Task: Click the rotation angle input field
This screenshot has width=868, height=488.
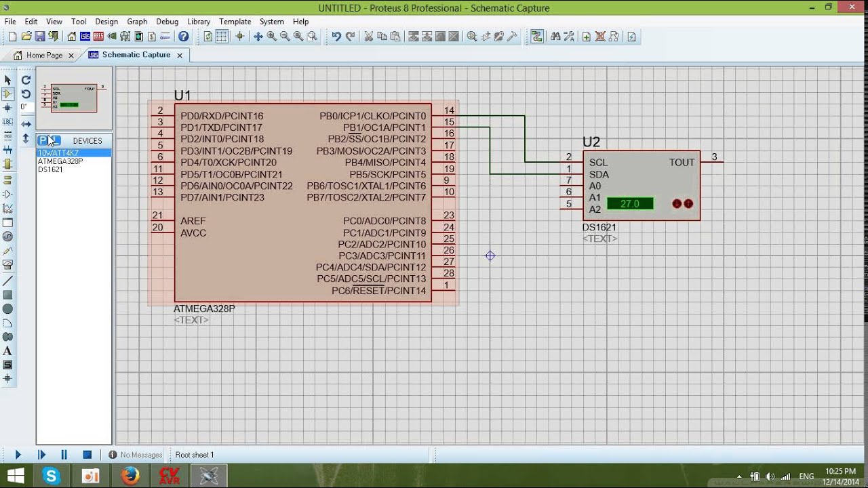Action: [x=25, y=107]
